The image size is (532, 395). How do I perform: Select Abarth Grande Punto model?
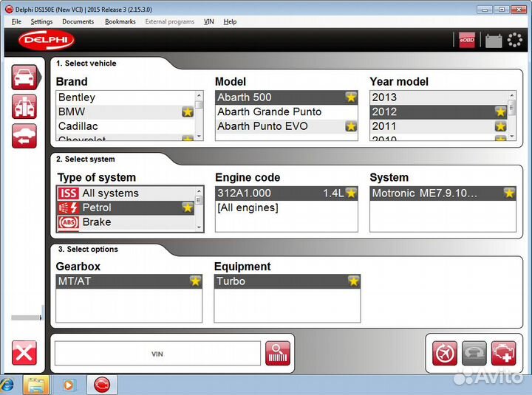pos(270,111)
